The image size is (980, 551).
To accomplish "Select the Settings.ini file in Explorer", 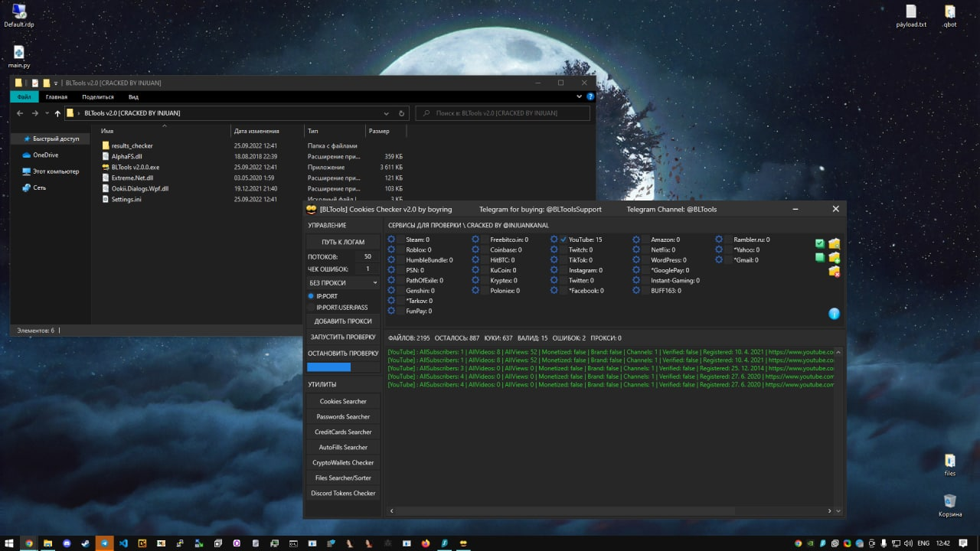I will pos(126,200).
